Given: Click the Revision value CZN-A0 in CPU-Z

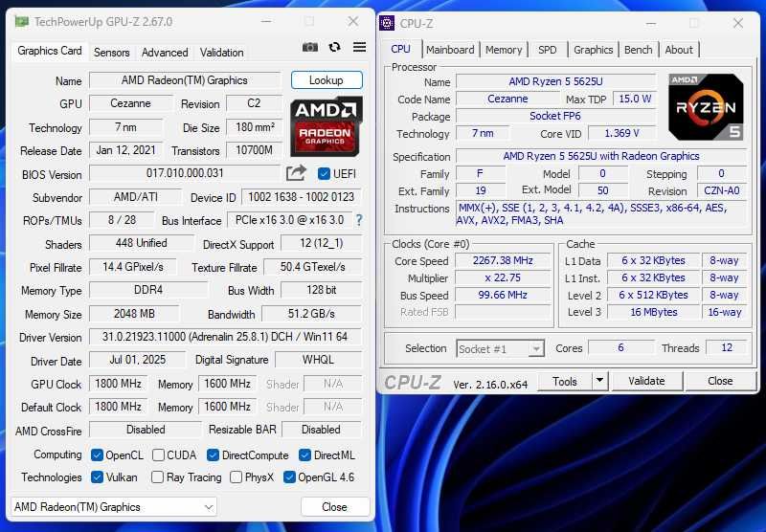Looking at the screenshot, I should click(722, 190).
